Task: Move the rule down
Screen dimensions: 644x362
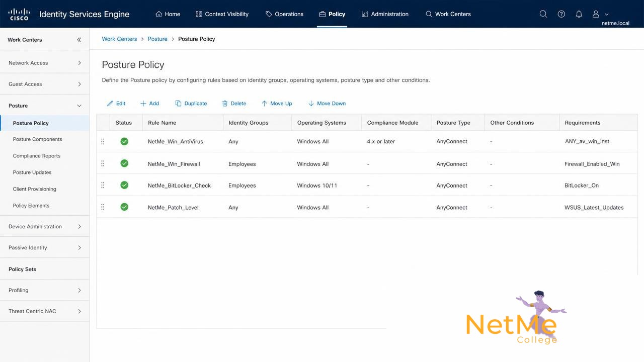Action: coord(327,104)
